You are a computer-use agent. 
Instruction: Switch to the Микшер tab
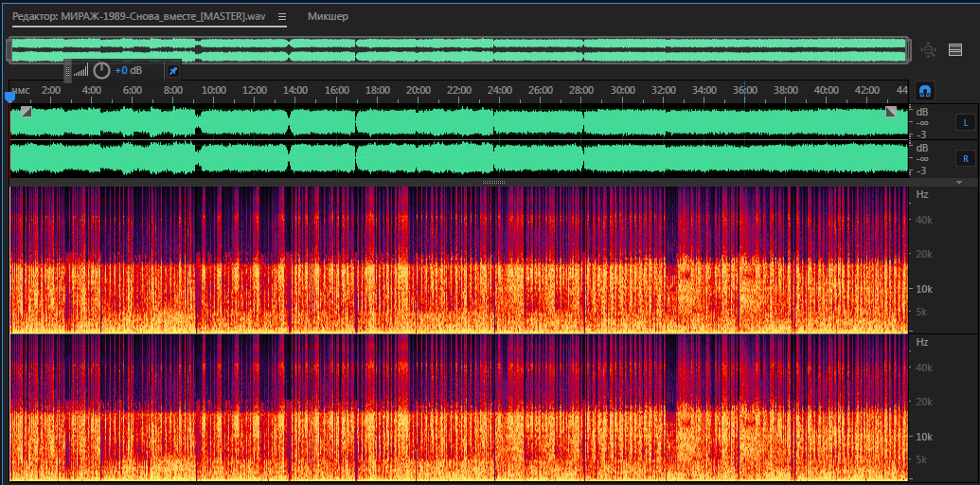pos(328,17)
